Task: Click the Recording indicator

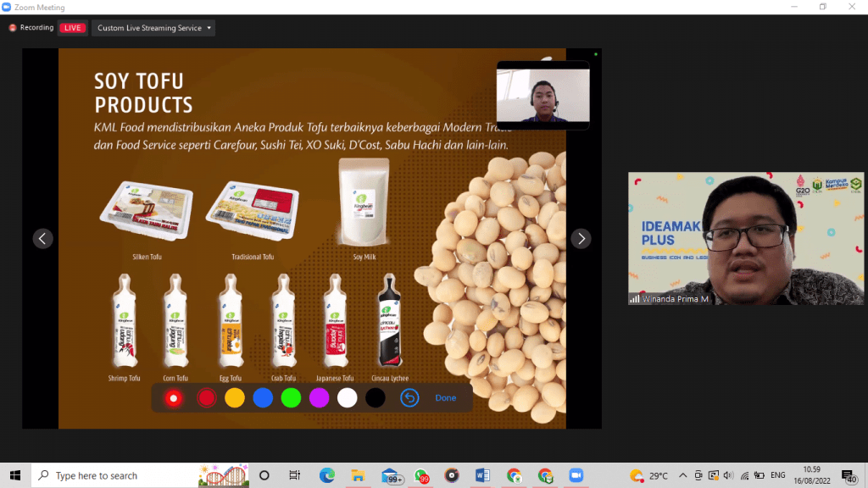Action: [x=31, y=28]
